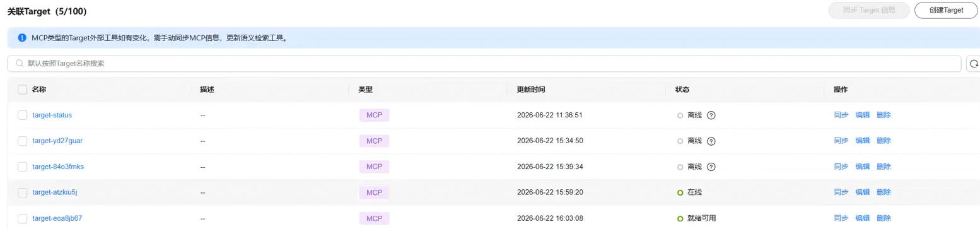Click the MCP type tag of target-eoa8jb67
The image size is (980, 229).
[374, 218]
